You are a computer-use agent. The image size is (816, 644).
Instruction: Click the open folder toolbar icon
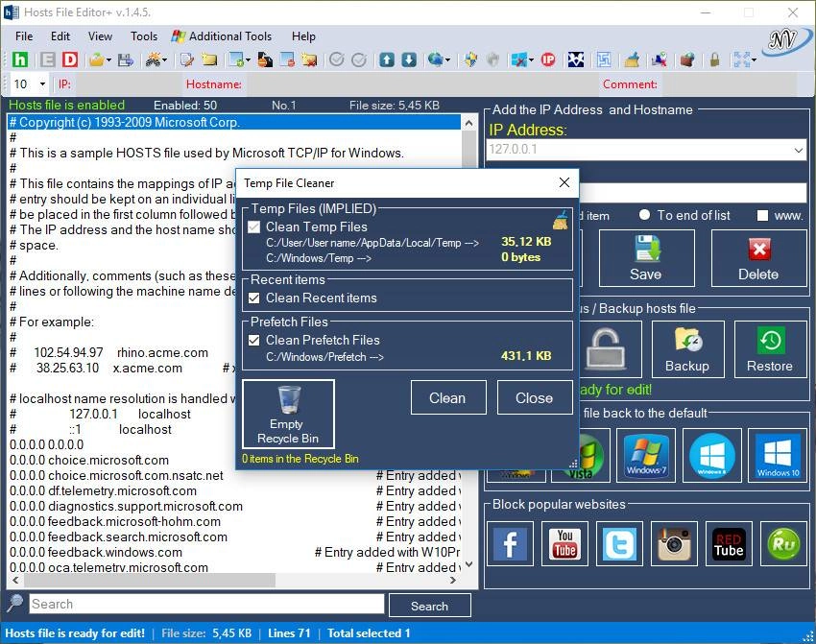(96, 60)
